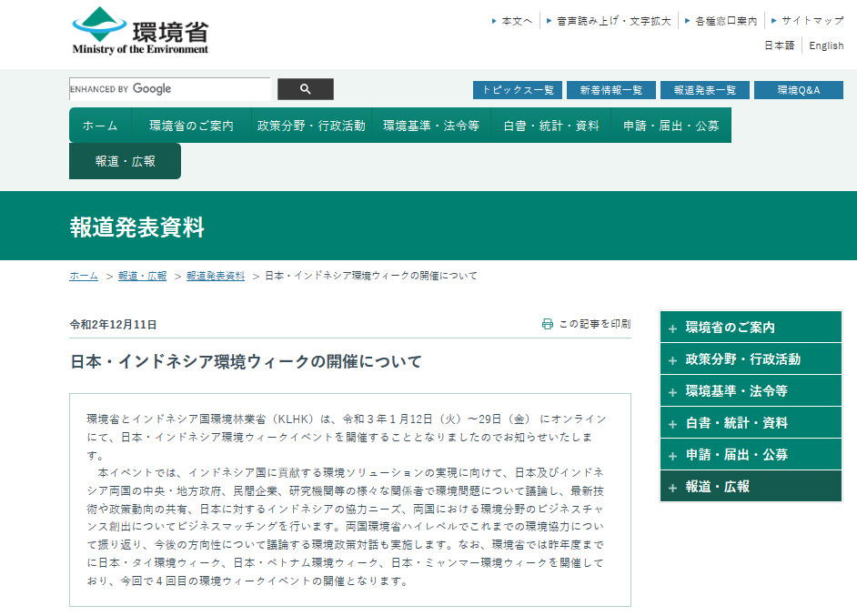
Task: Switch language to English
Action: 826,45
